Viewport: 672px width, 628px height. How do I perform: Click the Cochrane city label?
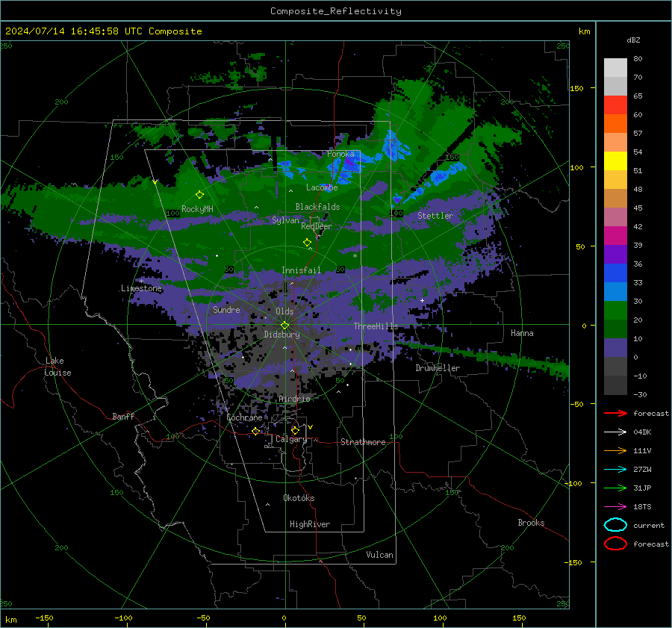[244, 417]
